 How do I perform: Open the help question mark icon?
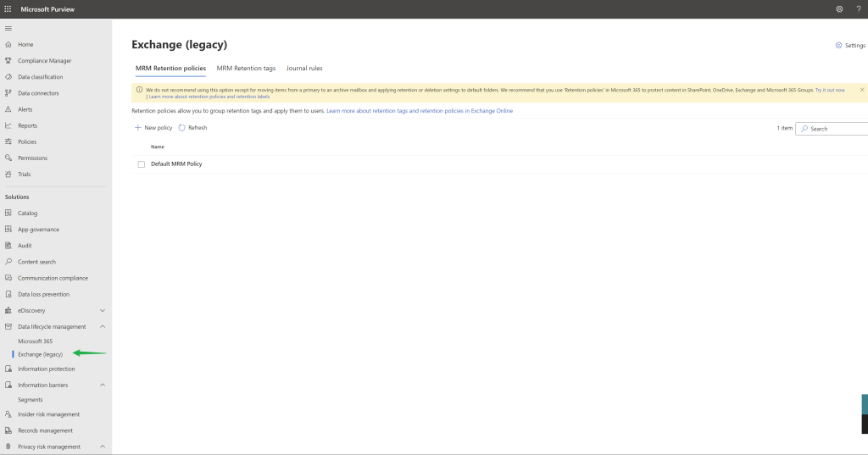point(859,8)
